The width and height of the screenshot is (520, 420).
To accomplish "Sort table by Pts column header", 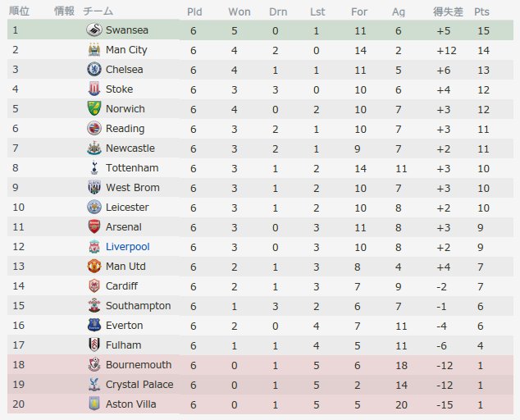I will click(x=481, y=11).
